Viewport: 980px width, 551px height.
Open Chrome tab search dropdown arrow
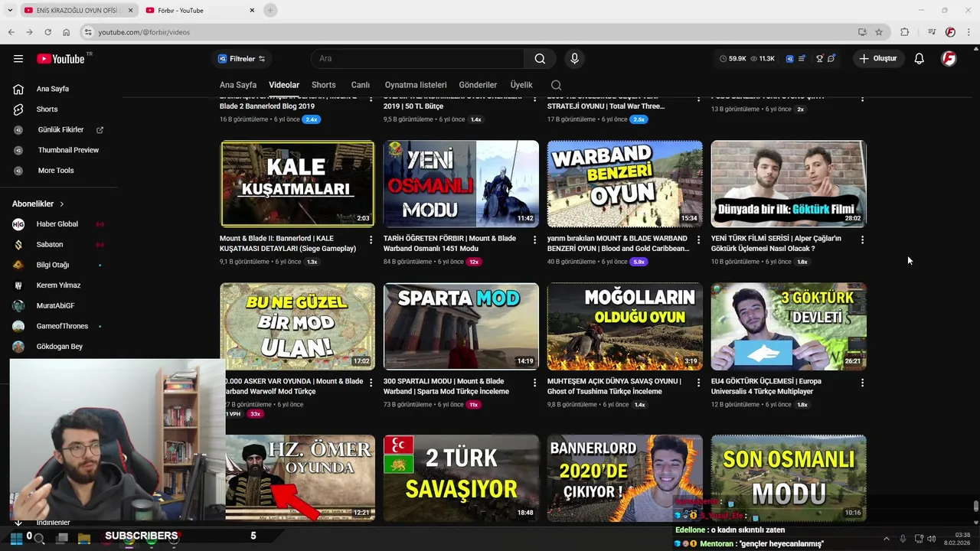coord(10,10)
